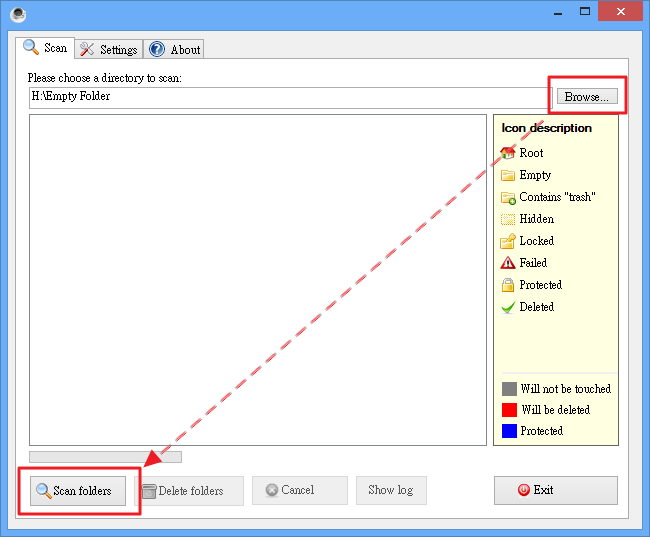The image size is (650, 537).
Task: Click the directory path input field
Action: pyautogui.click(x=288, y=97)
